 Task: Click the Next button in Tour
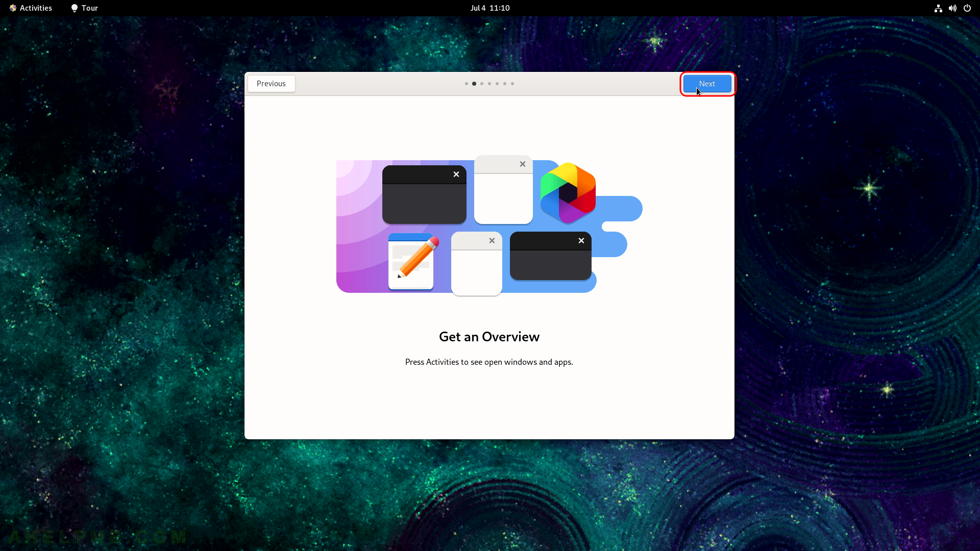point(707,84)
